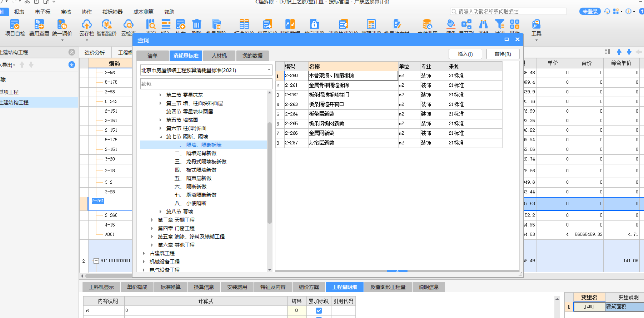Open the 指标神器 menu
This screenshot has height=318, width=644.
point(112,12)
